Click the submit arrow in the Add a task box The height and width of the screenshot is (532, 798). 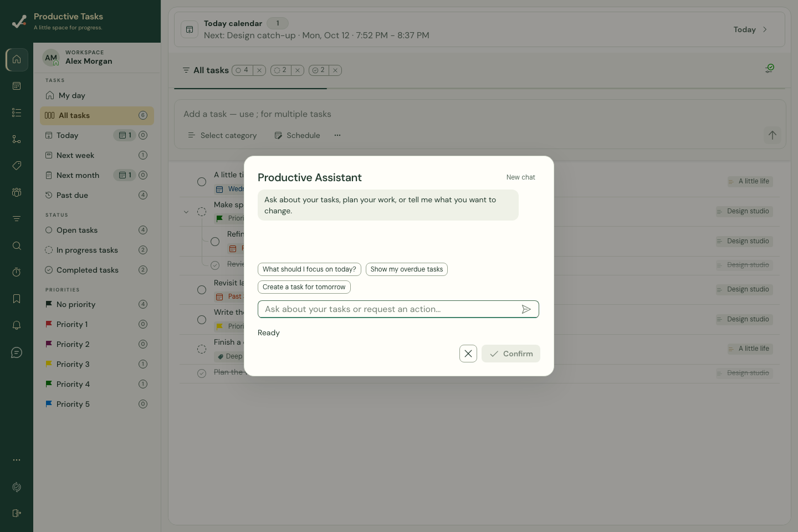pyautogui.click(x=773, y=135)
